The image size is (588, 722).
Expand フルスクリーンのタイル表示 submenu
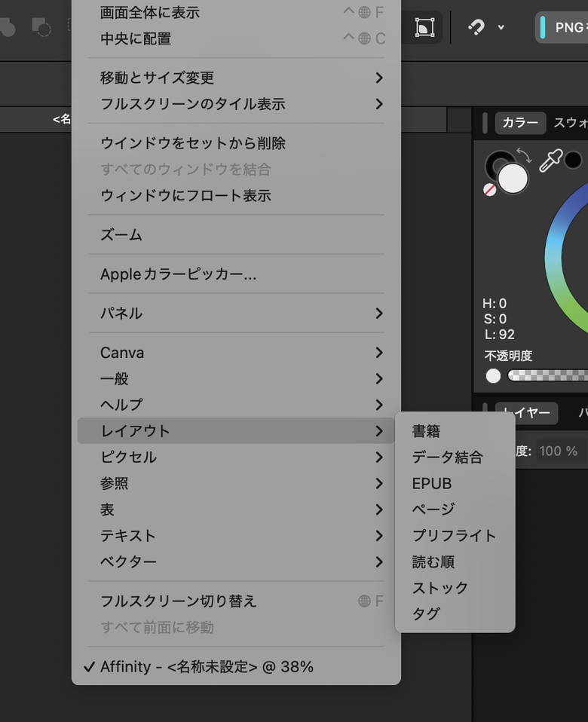click(x=236, y=104)
